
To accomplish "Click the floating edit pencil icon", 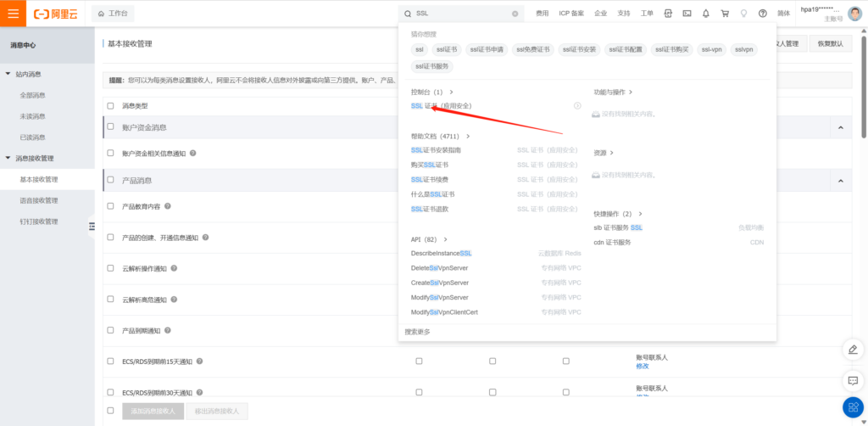I will pos(853,350).
